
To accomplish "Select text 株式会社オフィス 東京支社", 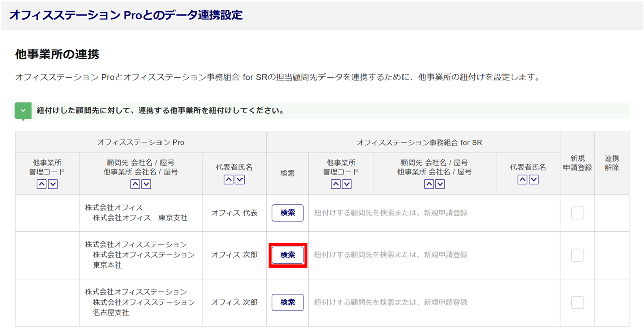I will pos(140,218).
